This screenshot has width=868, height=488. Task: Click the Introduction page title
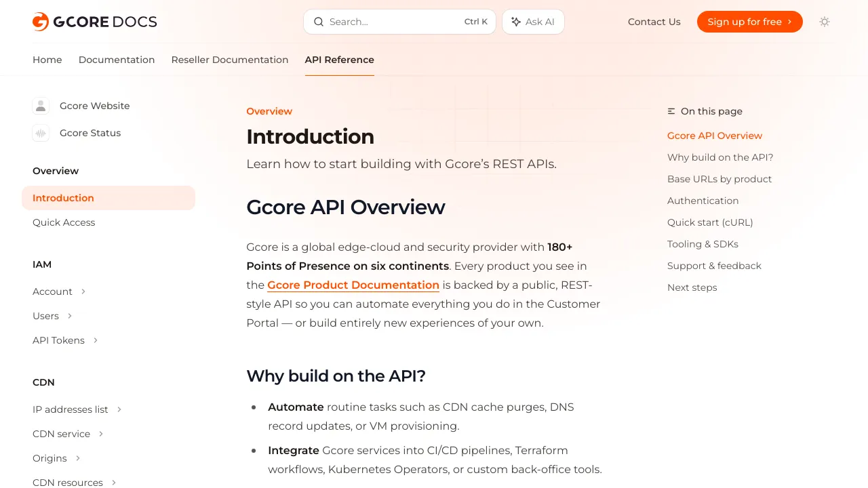coord(310,136)
